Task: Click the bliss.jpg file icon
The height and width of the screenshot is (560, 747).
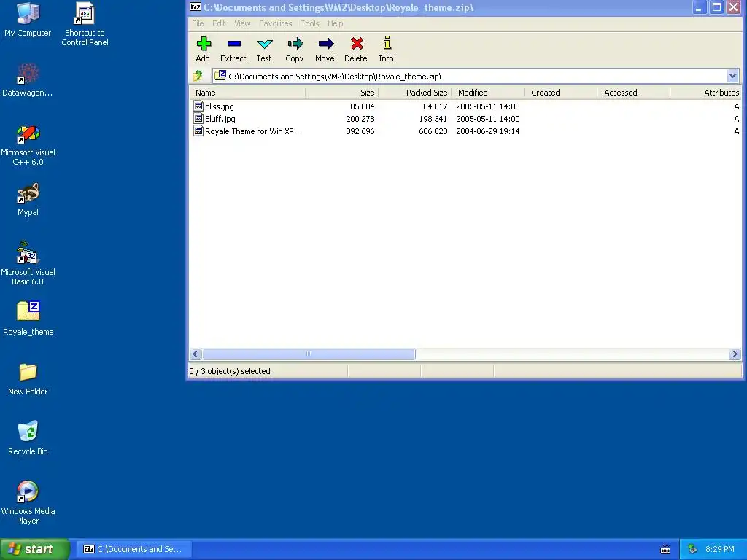Action: [198, 106]
